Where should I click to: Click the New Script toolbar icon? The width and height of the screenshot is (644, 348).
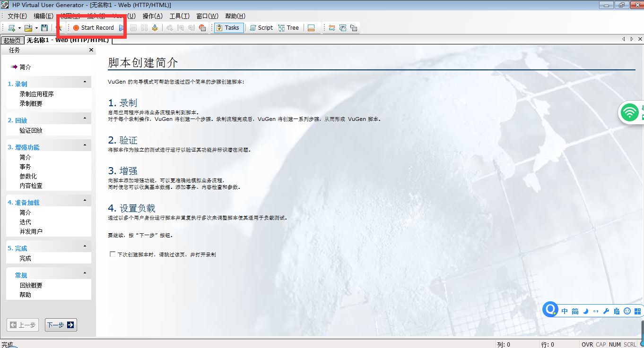pyautogui.click(x=11, y=28)
